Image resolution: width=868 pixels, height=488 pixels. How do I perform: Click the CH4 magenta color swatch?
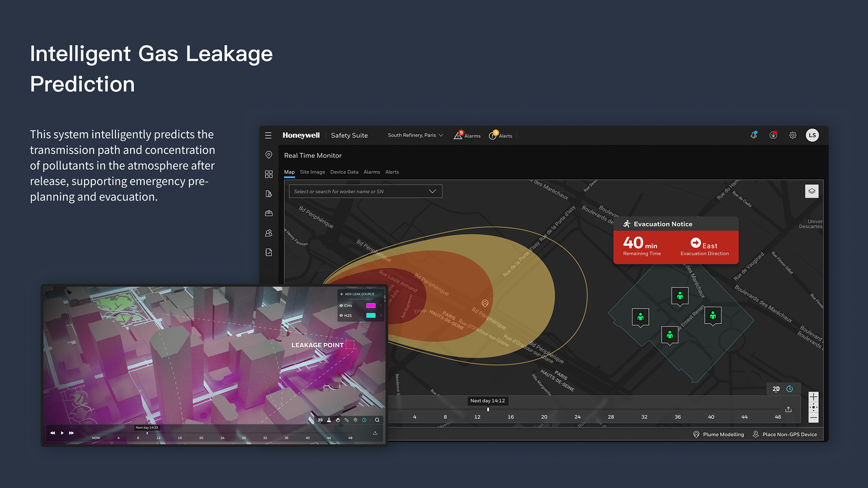(x=371, y=306)
